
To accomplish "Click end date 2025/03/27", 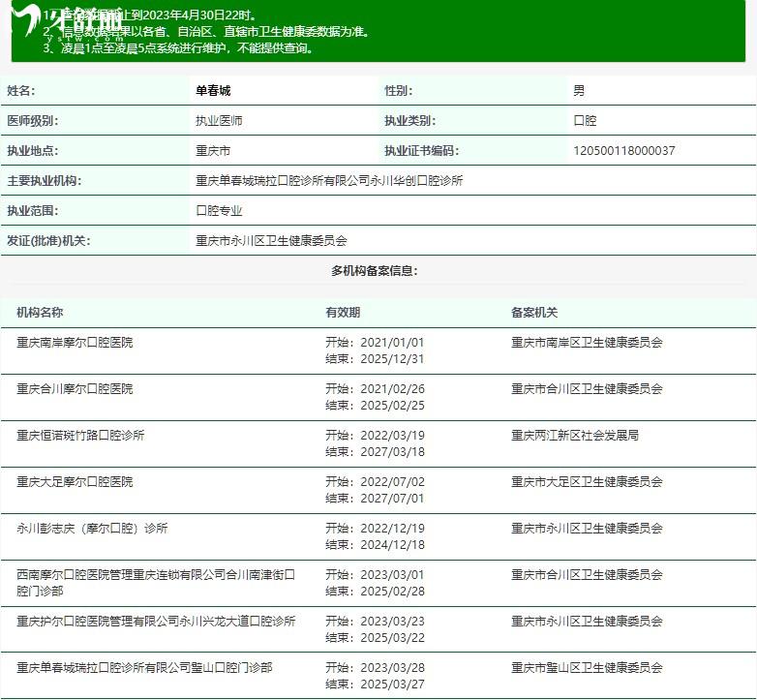I will click(x=392, y=684).
